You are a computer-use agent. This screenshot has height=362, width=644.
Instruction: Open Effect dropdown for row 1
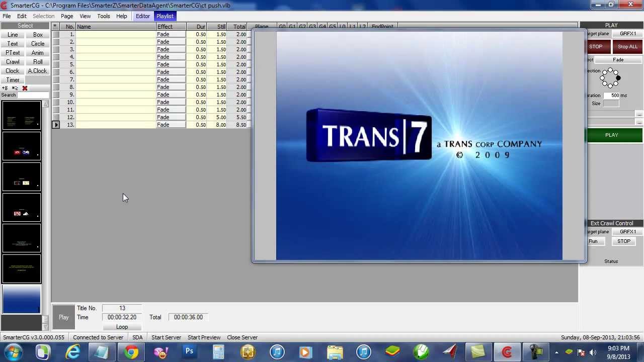point(171,35)
